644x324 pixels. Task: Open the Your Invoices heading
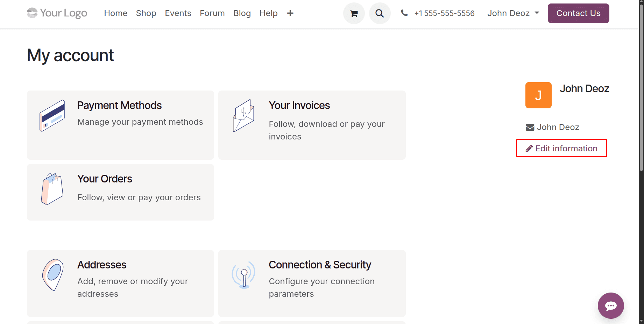point(299,105)
